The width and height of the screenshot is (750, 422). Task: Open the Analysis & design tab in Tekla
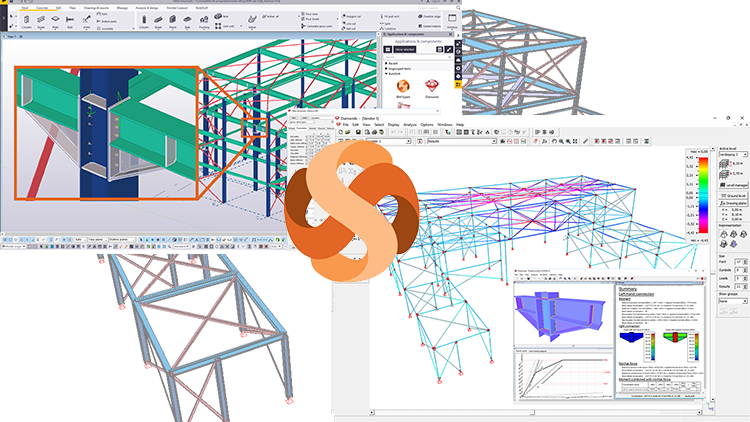point(147,8)
